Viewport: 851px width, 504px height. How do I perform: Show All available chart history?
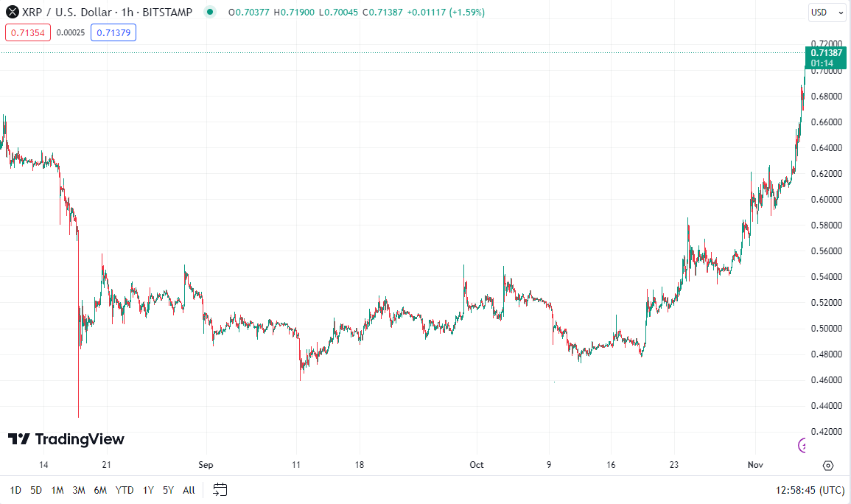pyautogui.click(x=189, y=490)
